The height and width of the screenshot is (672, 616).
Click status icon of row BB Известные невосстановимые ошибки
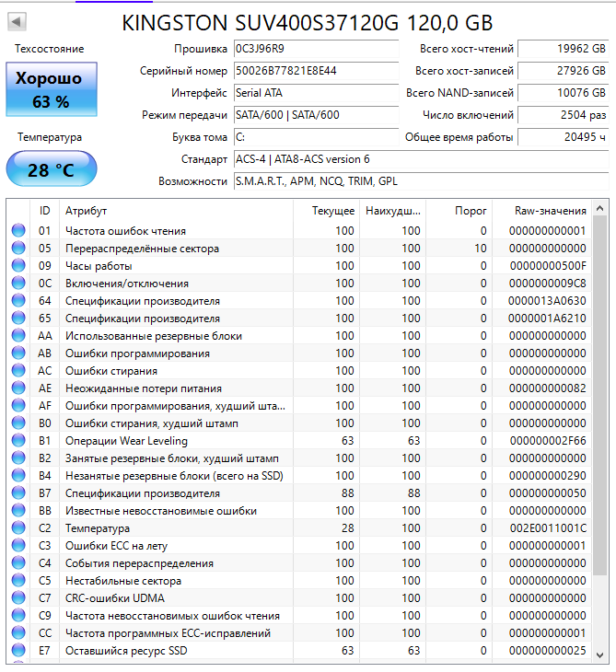click(x=18, y=511)
